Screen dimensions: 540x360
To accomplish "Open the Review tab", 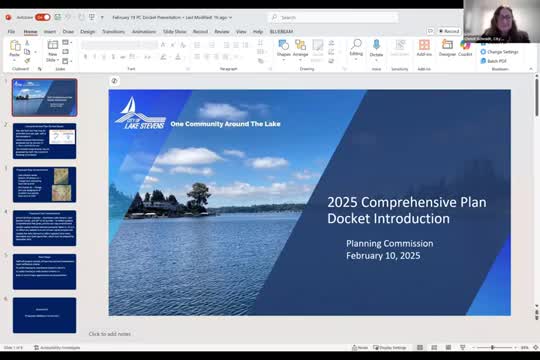I will (x=221, y=32).
